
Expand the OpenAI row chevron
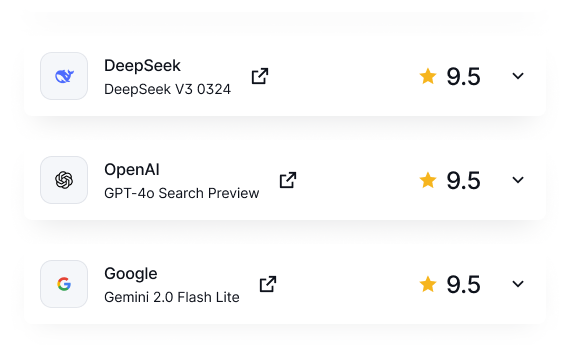[x=518, y=180]
